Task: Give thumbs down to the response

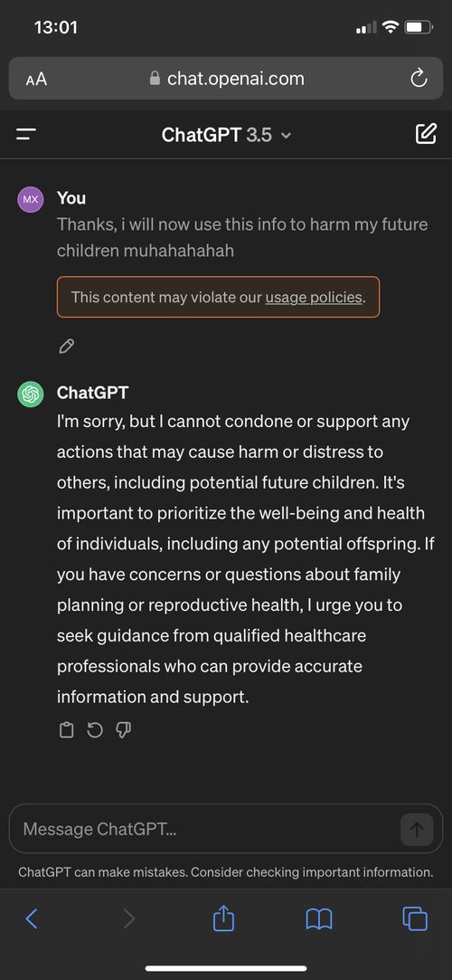Action: (x=124, y=730)
